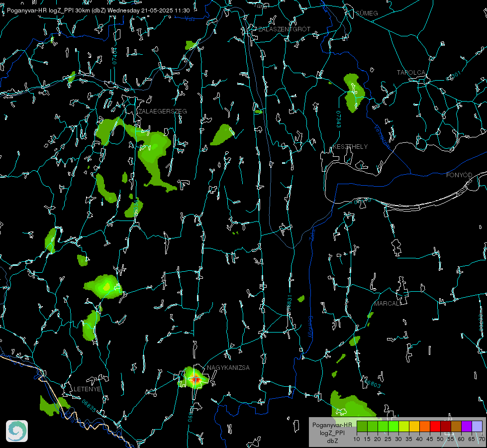Click the 45-50 dBZ red swatch
This screenshot has width=487, height=448.
[435, 426]
